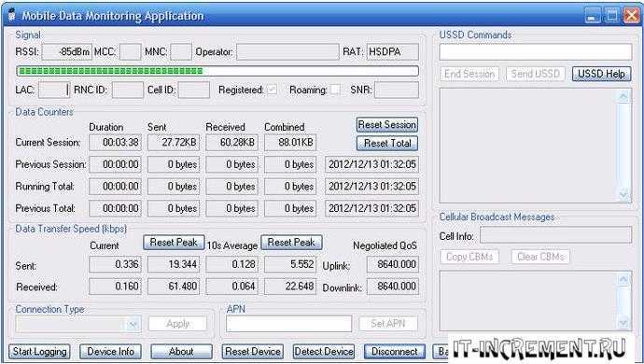Image resolution: width=644 pixels, height=364 pixels.
Task: Click the APN text field
Action: point(288,324)
